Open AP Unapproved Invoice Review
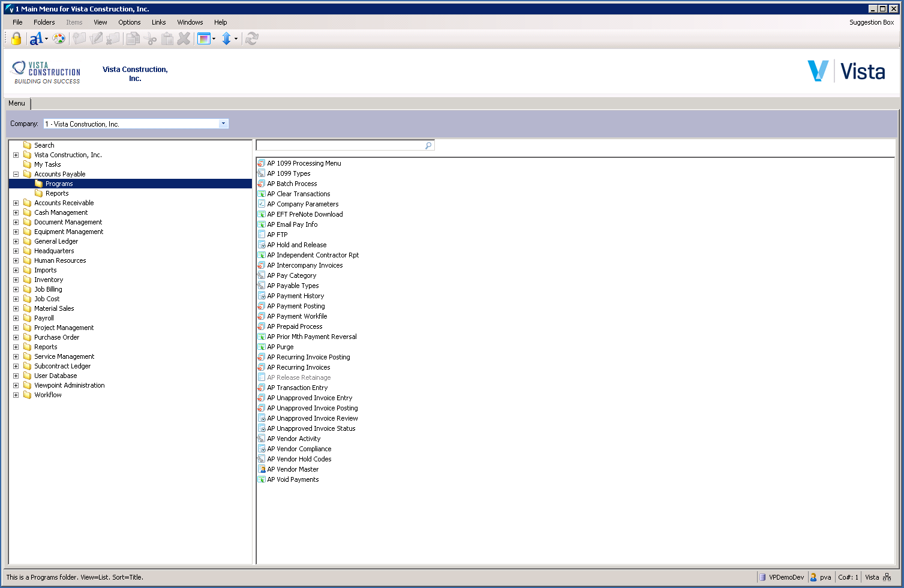The image size is (904, 588). click(x=313, y=418)
